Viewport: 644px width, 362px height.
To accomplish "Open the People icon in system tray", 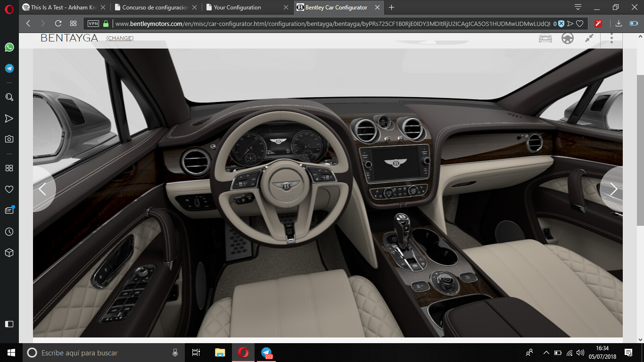I will 529,353.
